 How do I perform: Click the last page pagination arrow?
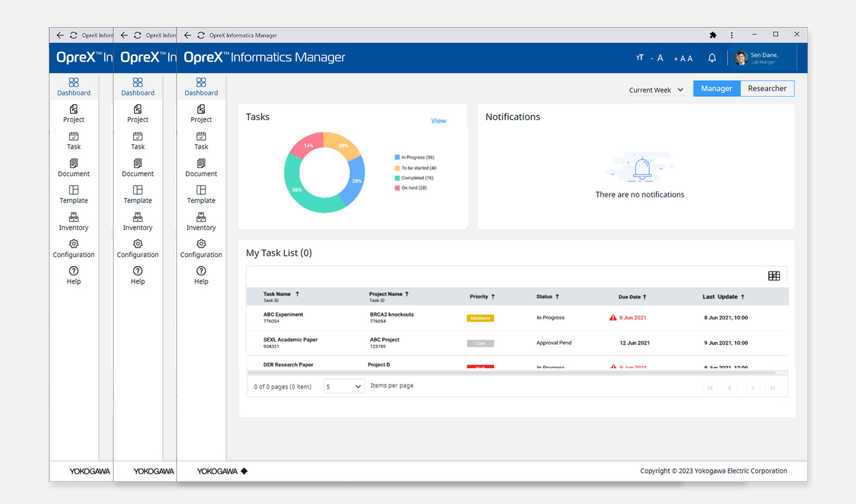772,388
